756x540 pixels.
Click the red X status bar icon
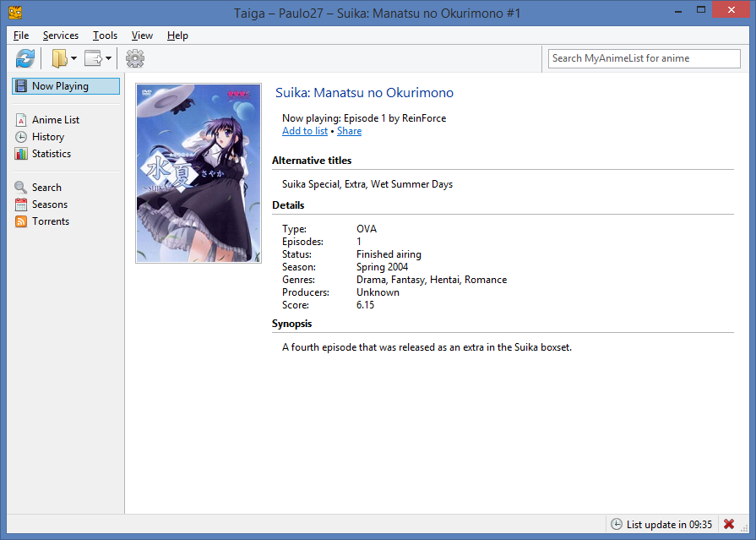729,524
